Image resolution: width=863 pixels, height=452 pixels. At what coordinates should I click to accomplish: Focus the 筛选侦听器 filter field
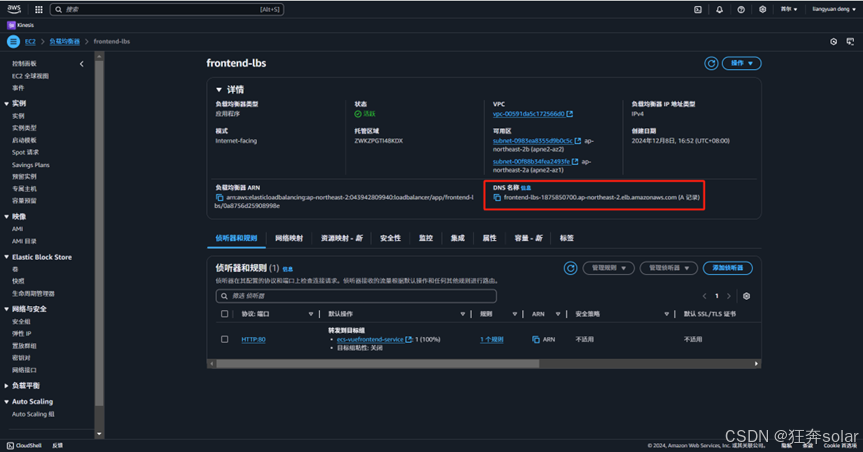point(356,296)
